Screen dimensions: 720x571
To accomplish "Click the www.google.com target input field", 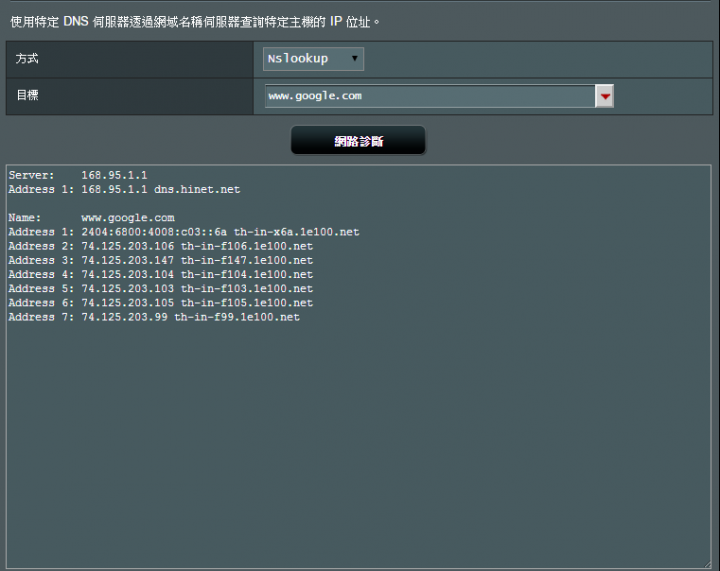I will [x=430, y=96].
